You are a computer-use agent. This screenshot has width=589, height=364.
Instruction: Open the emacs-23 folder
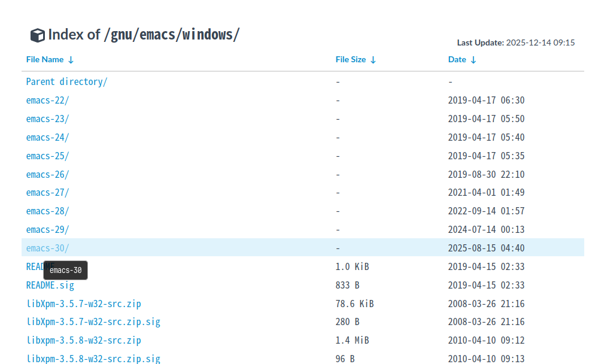(47, 119)
